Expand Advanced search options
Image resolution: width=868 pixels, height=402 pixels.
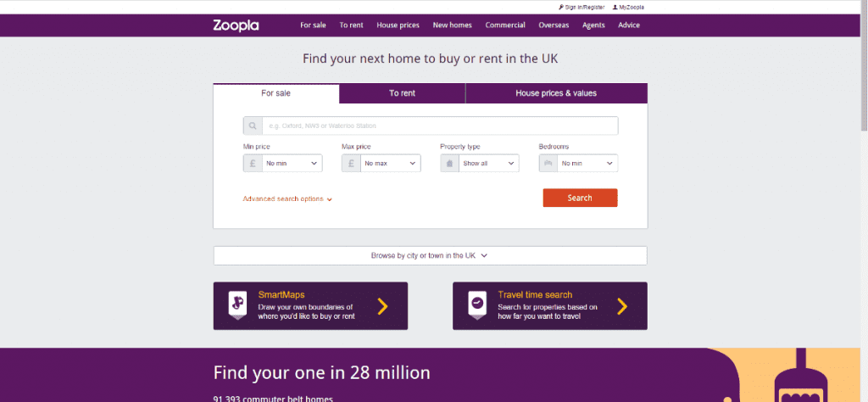pos(287,198)
